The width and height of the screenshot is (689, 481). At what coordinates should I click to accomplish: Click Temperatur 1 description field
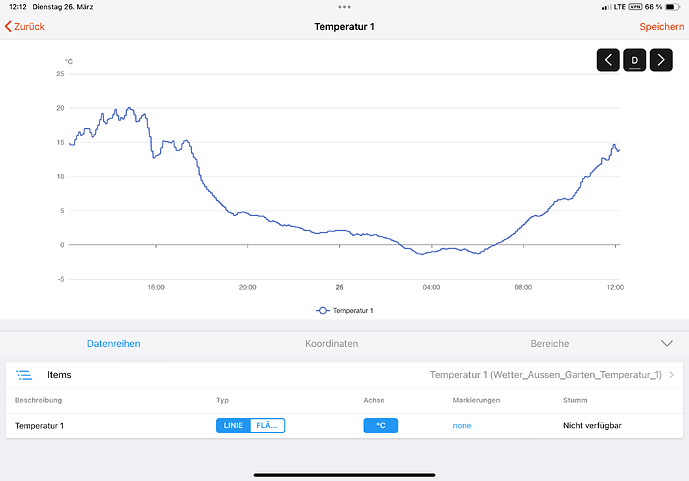coord(40,426)
